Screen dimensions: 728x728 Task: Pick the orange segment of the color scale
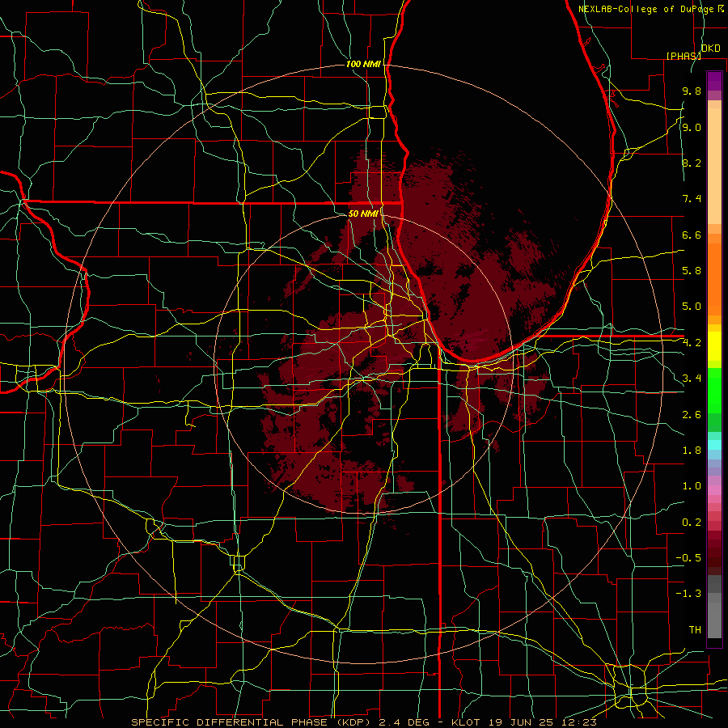714,279
